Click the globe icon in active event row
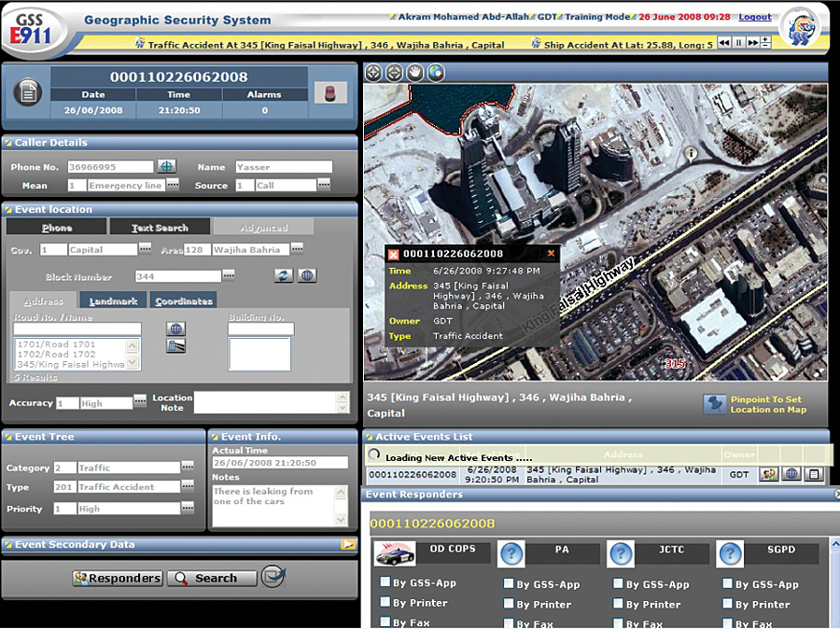The image size is (840, 629). point(791,474)
